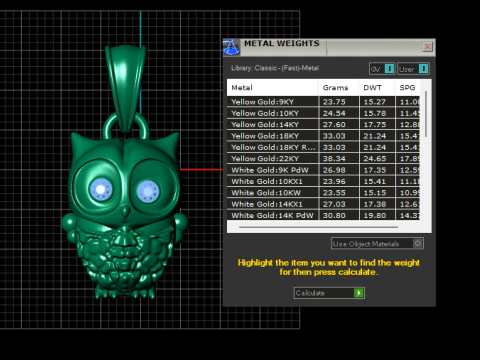Sort by the Grams column header

(x=339, y=88)
